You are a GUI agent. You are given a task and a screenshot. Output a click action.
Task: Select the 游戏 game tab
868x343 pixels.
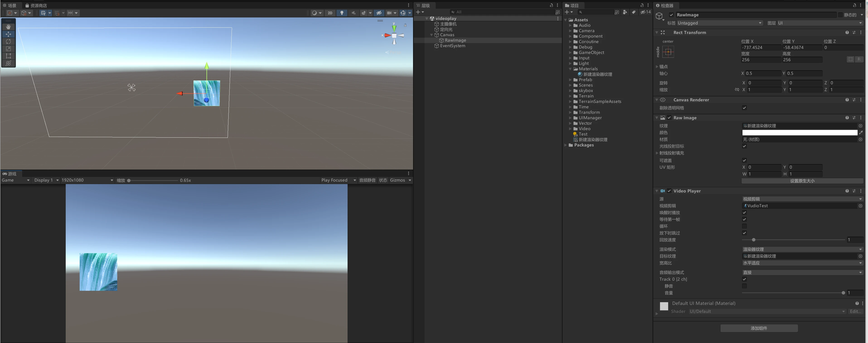coord(10,174)
